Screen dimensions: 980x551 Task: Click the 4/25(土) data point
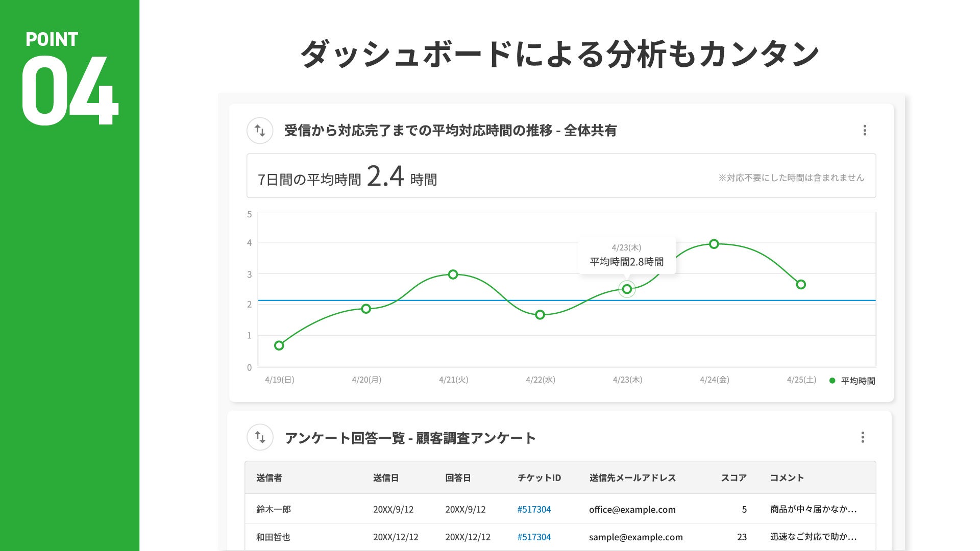pos(801,285)
